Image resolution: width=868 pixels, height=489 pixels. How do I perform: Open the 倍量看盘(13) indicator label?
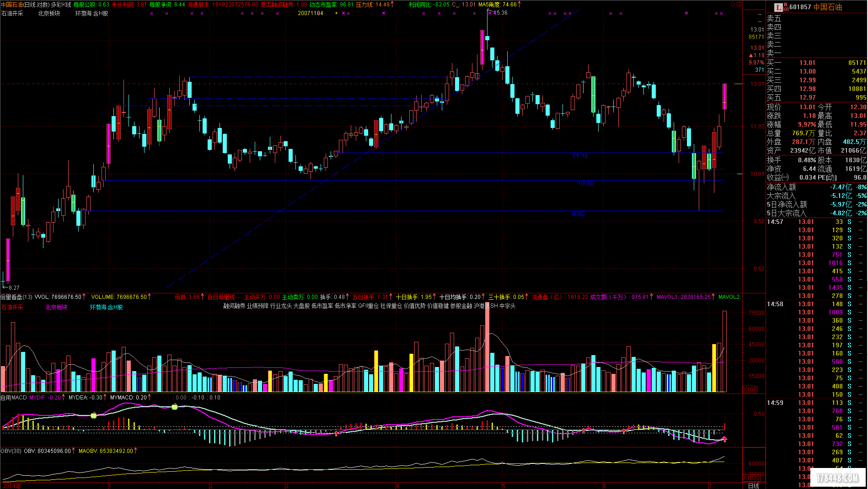pyautogui.click(x=16, y=297)
